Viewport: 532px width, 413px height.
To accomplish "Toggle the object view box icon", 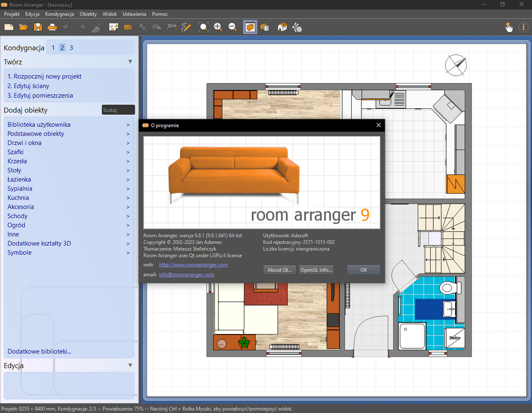I will (250, 27).
